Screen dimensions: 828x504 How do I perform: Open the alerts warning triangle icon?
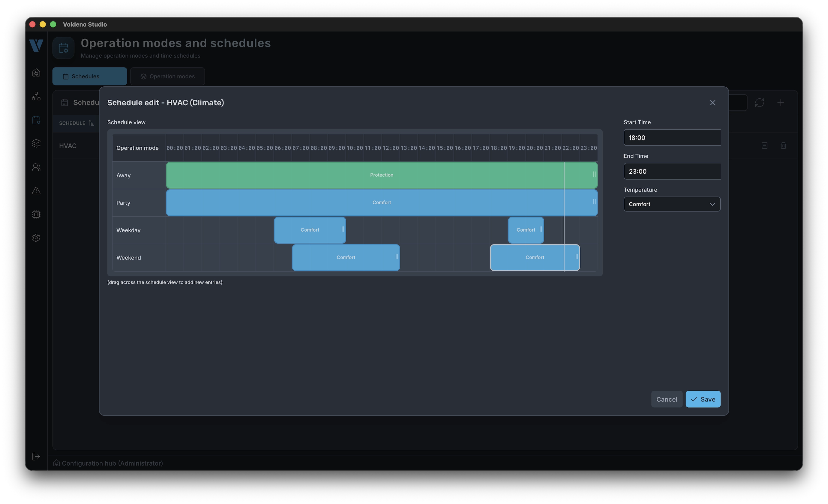pyautogui.click(x=36, y=190)
